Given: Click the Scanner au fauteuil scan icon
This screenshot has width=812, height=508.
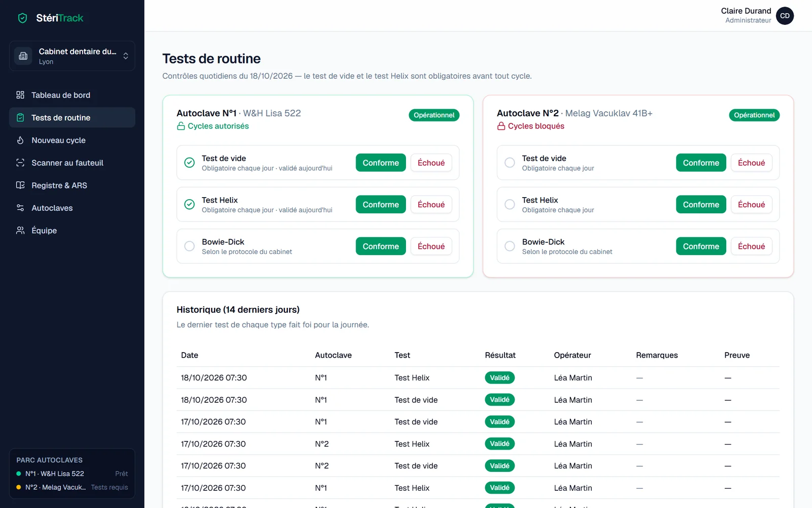Looking at the screenshot, I should click(x=20, y=163).
